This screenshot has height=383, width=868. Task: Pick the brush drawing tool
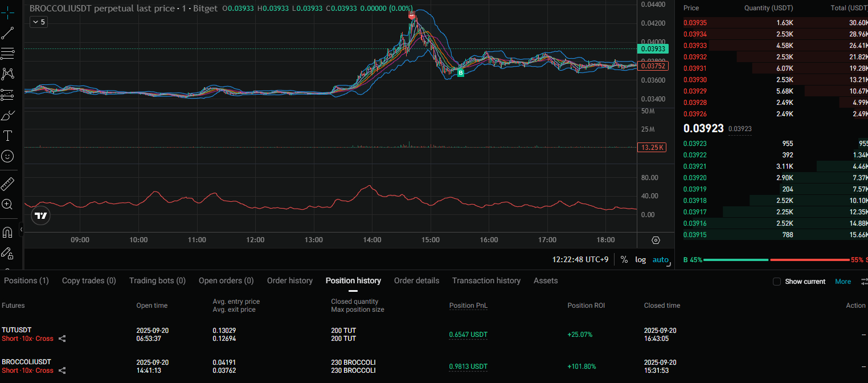(8, 116)
